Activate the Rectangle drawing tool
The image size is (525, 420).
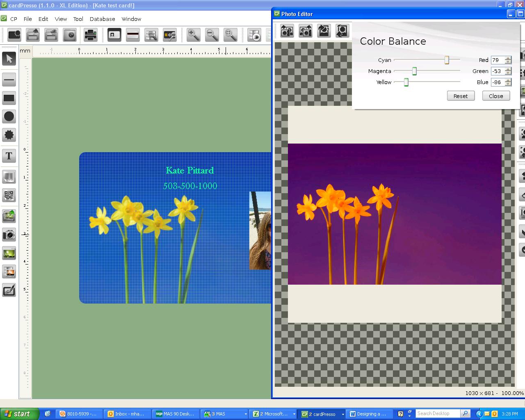(9, 98)
